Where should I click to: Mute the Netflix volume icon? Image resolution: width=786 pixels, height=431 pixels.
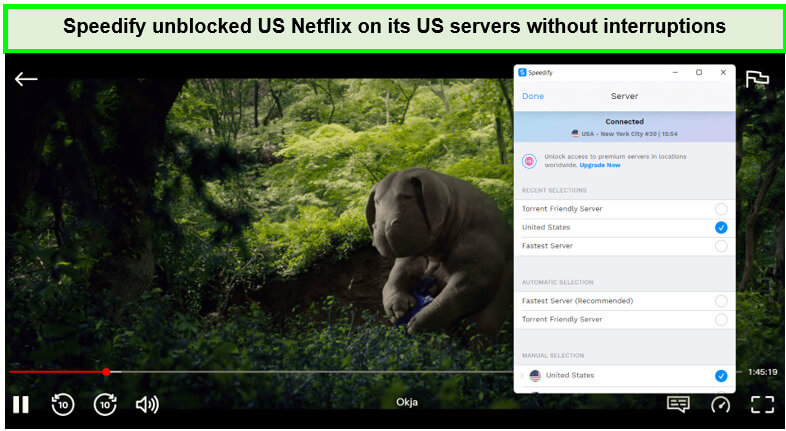coord(147,404)
